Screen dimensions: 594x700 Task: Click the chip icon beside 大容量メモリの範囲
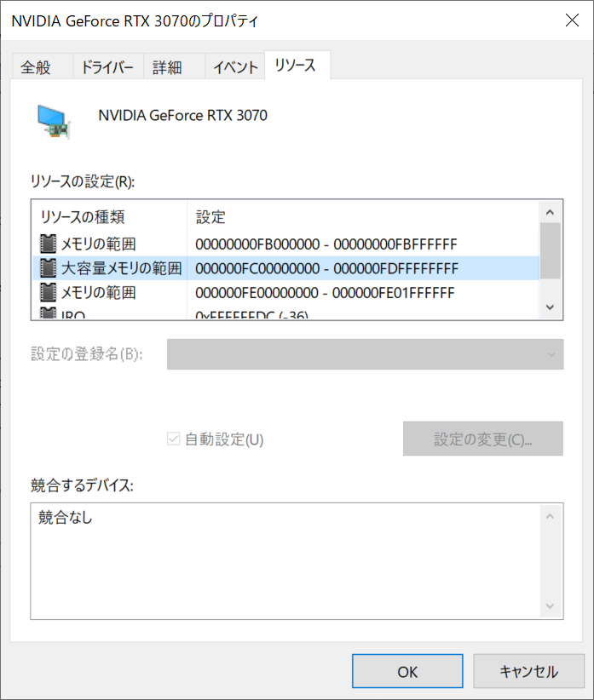[x=49, y=268]
